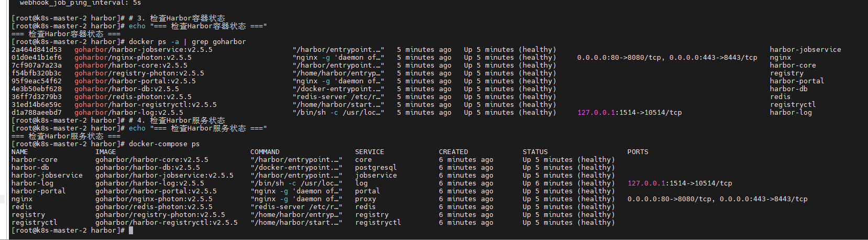Click image name on the 36ff7d3279b3 row

click(133, 97)
